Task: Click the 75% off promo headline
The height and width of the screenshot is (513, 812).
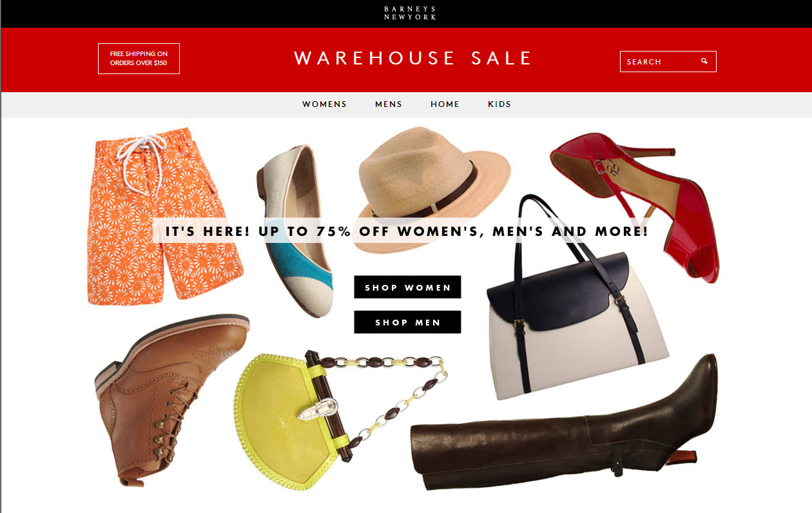Action: (407, 231)
